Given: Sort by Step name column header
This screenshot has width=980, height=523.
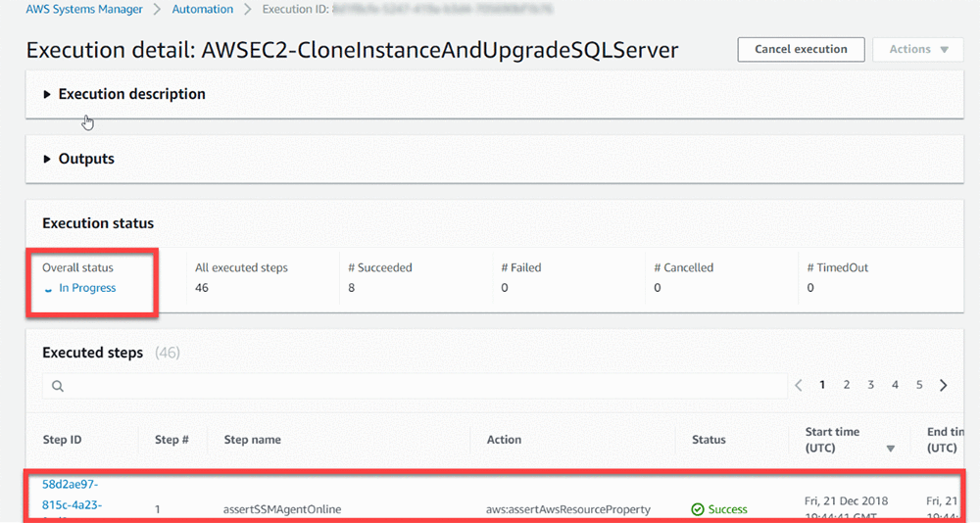Looking at the screenshot, I should tap(253, 440).
